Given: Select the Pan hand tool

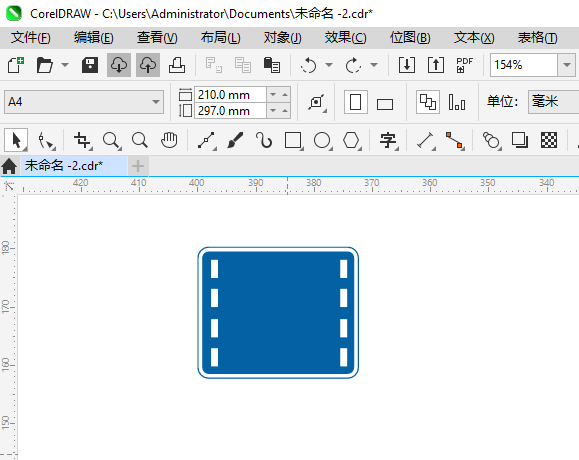Looking at the screenshot, I should click(169, 141).
